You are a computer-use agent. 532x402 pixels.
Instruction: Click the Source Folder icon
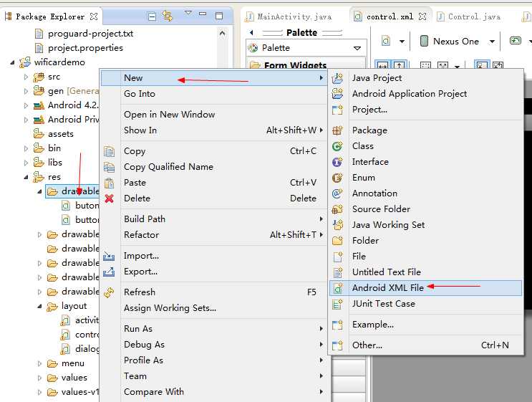tap(337, 209)
